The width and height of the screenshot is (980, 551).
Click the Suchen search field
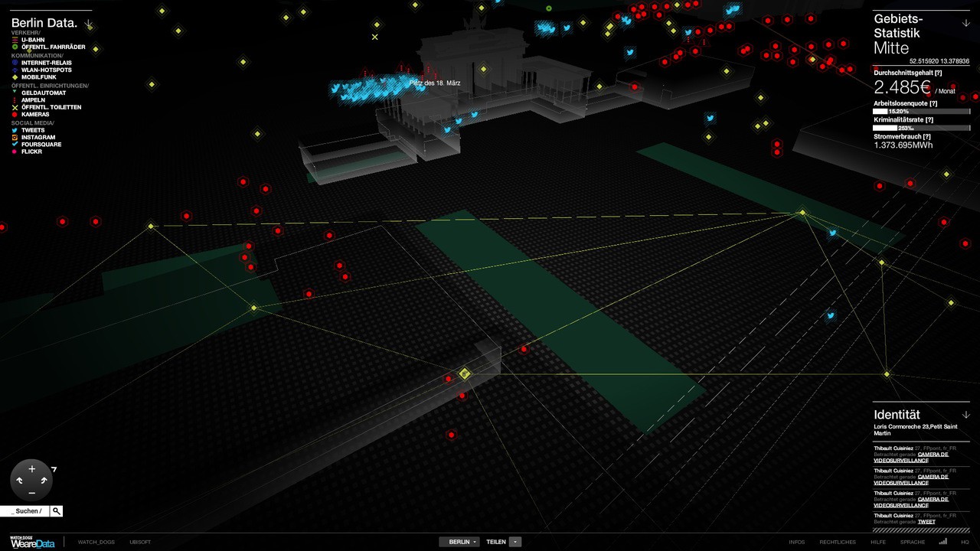25,511
